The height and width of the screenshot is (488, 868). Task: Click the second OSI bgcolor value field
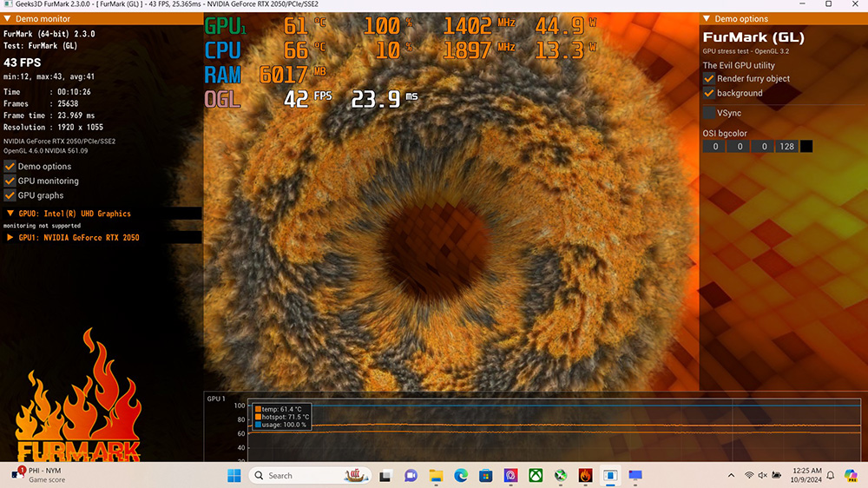(x=740, y=146)
